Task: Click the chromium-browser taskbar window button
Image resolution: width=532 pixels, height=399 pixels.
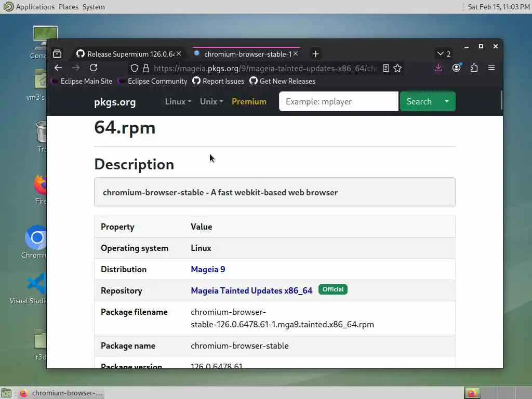Action: (x=61, y=393)
